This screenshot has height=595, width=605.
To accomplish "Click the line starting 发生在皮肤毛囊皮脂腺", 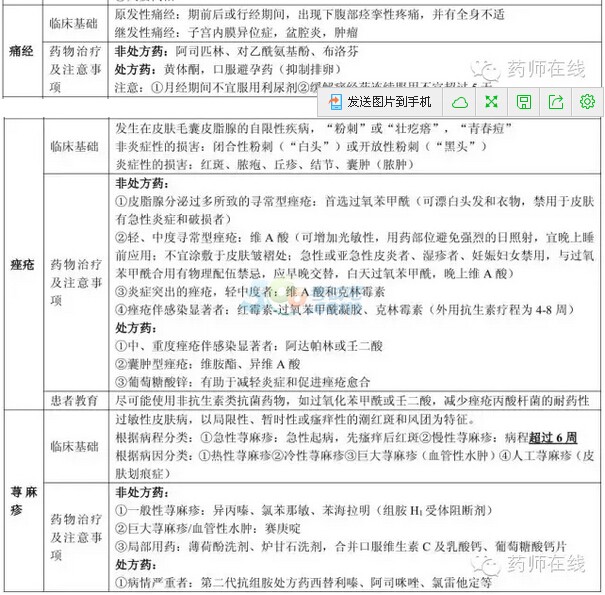I will (313, 128).
